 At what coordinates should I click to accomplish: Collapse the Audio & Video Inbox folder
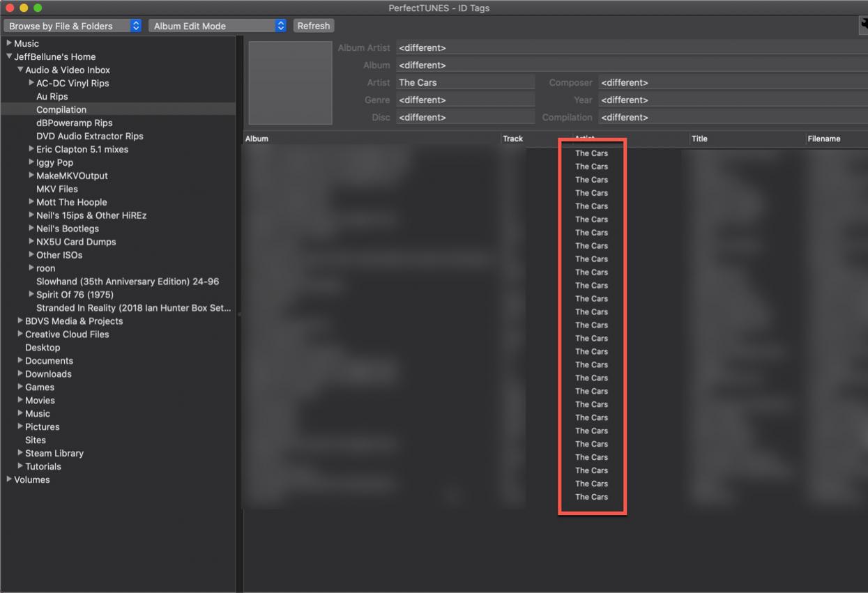click(20, 70)
